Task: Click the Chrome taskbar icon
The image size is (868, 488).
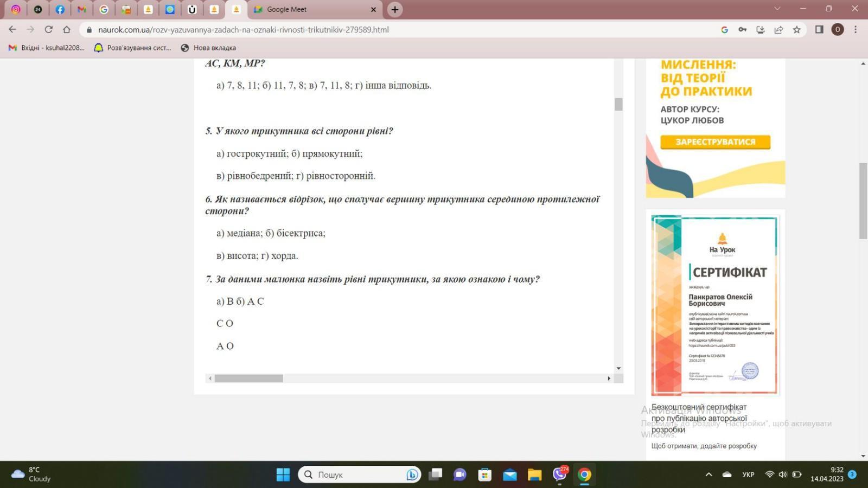Action: pyautogui.click(x=585, y=474)
